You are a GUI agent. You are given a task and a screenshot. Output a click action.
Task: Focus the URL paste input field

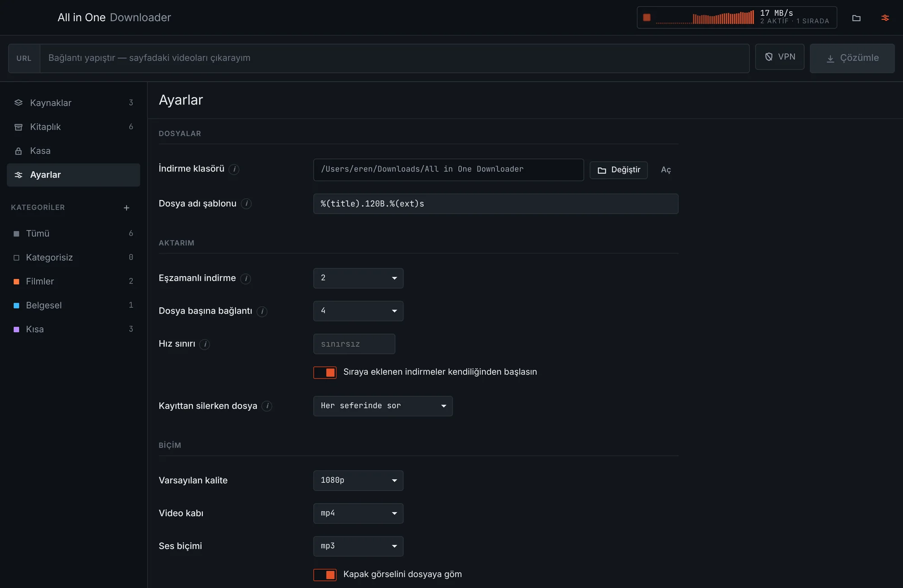click(395, 58)
